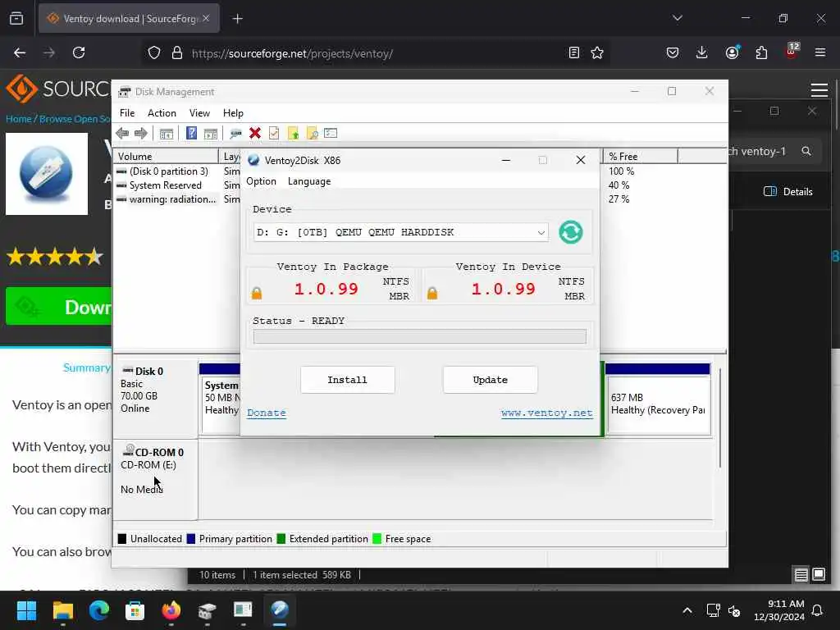
Task: Open View menu in Disk Management
Action: point(199,113)
